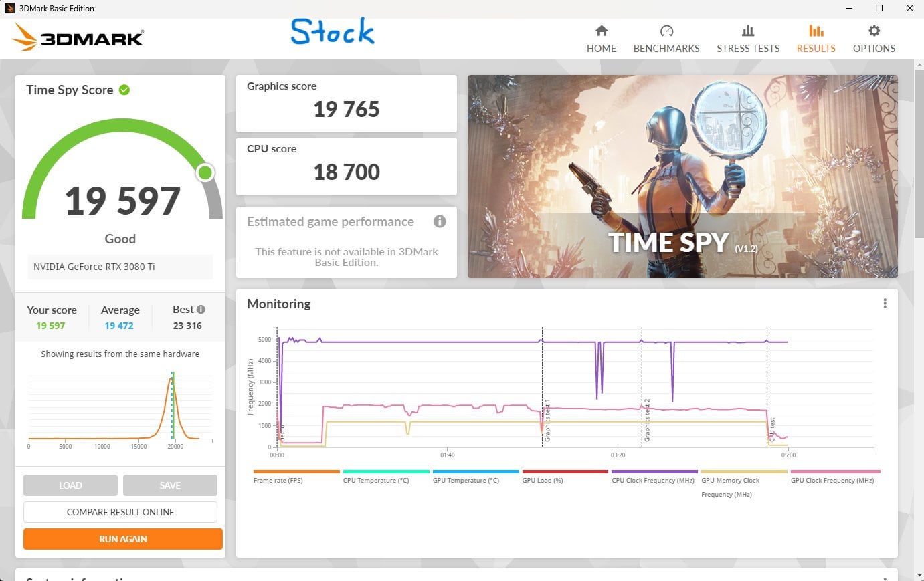Close the 3DMark Basic Edition window
Image resolution: width=924 pixels, height=581 pixels.
909,8
